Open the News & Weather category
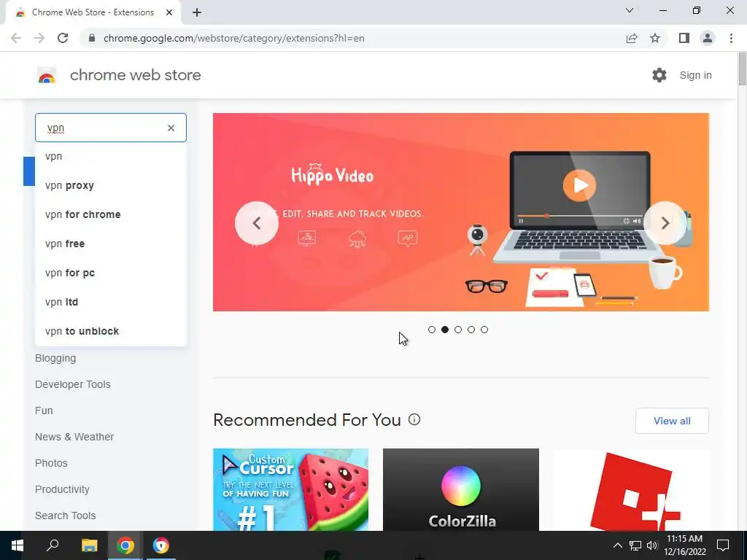 point(74,437)
